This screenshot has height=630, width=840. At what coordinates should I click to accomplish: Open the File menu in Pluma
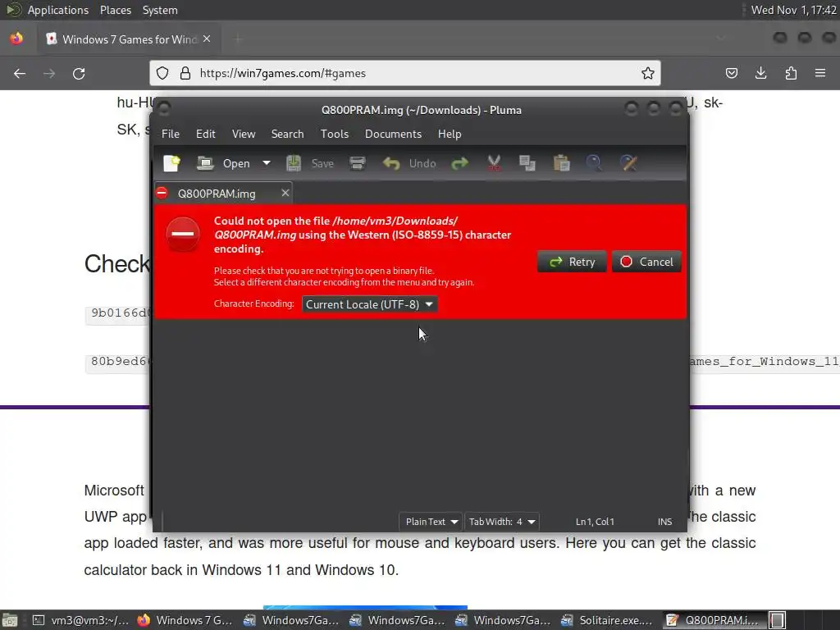click(171, 134)
